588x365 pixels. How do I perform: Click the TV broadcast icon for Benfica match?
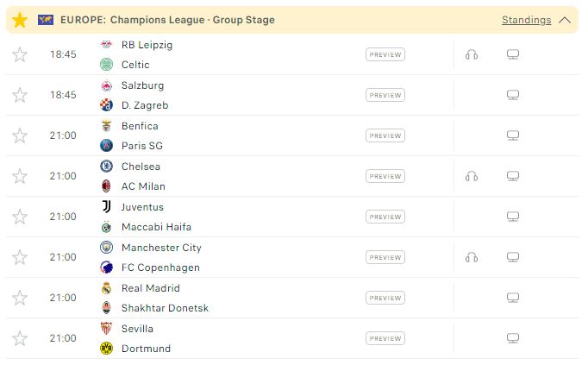click(513, 135)
